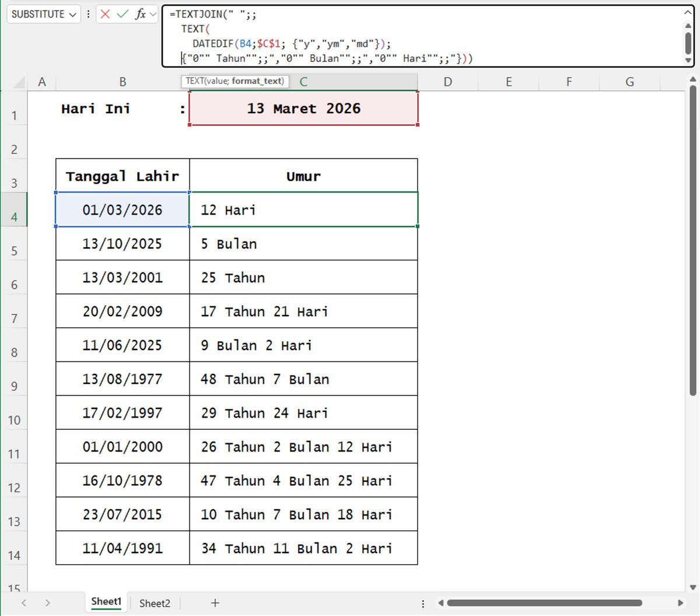Select cell with date 16/10/1978
The image size is (700, 616).
[x=123, y=481]
